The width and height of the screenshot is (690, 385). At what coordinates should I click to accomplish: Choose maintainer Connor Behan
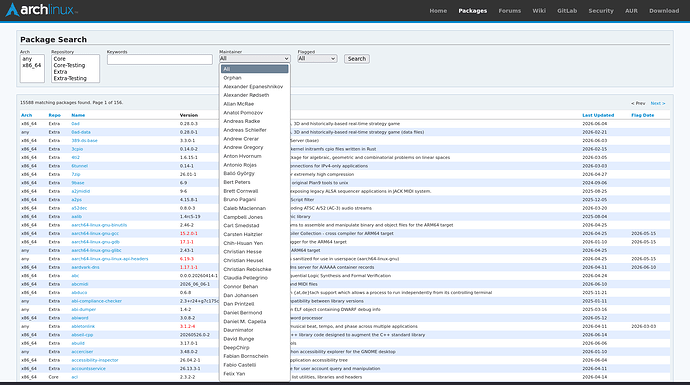click(x=254, y=286)
